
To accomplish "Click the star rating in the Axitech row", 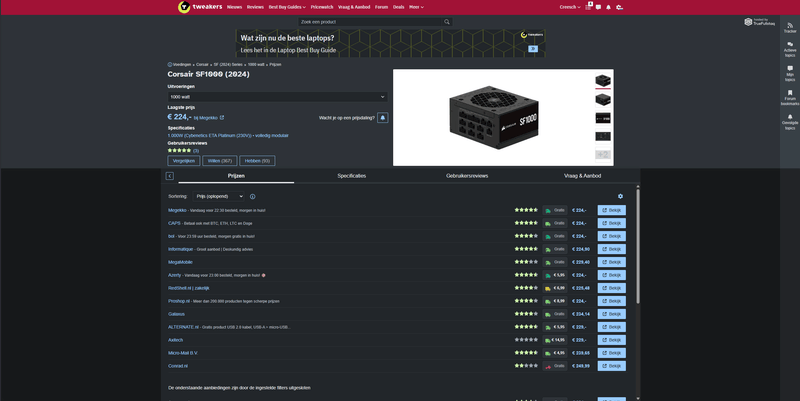I will coord(526,340).
